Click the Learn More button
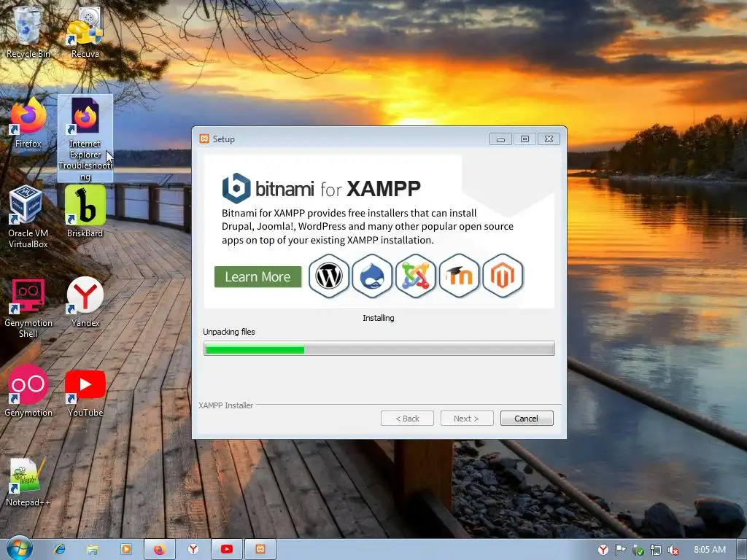This screenshot has width=747, height=560. [x=258, y=276]
